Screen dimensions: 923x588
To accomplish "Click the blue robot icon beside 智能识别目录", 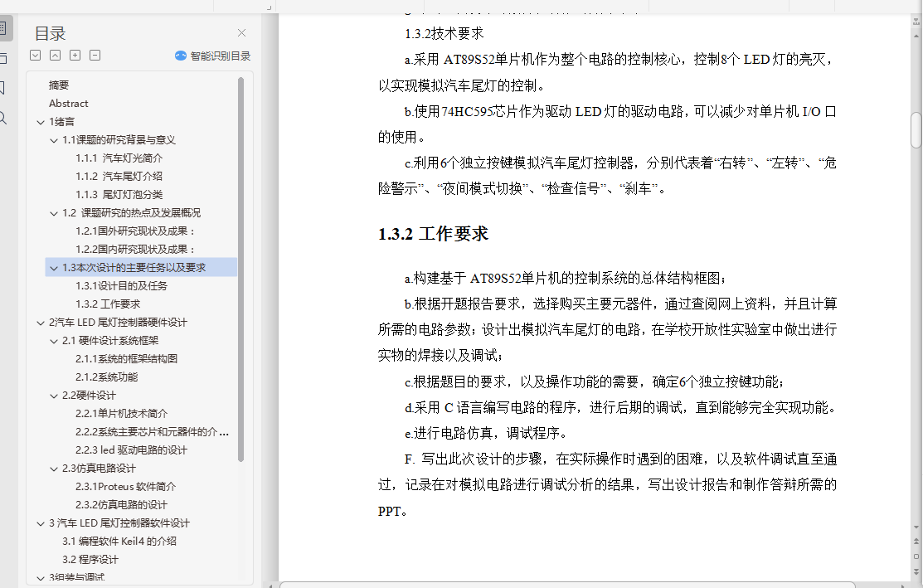I will pyautogui.click(x=181, y=56).
